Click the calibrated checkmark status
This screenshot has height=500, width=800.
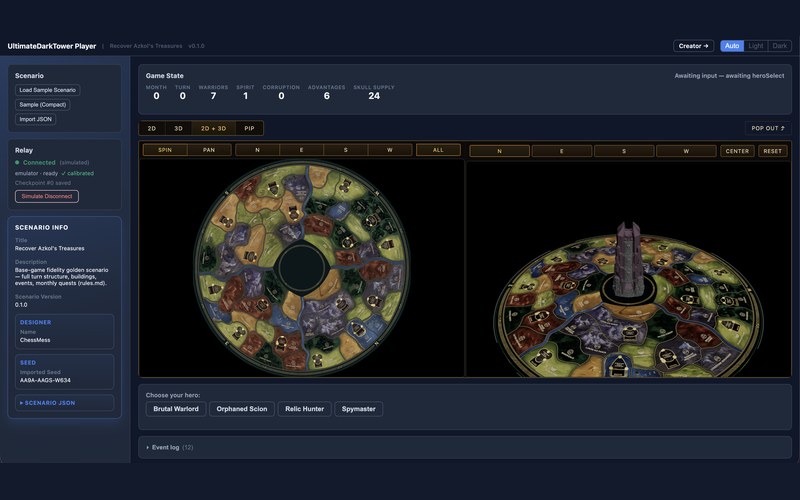coord(78,173)
